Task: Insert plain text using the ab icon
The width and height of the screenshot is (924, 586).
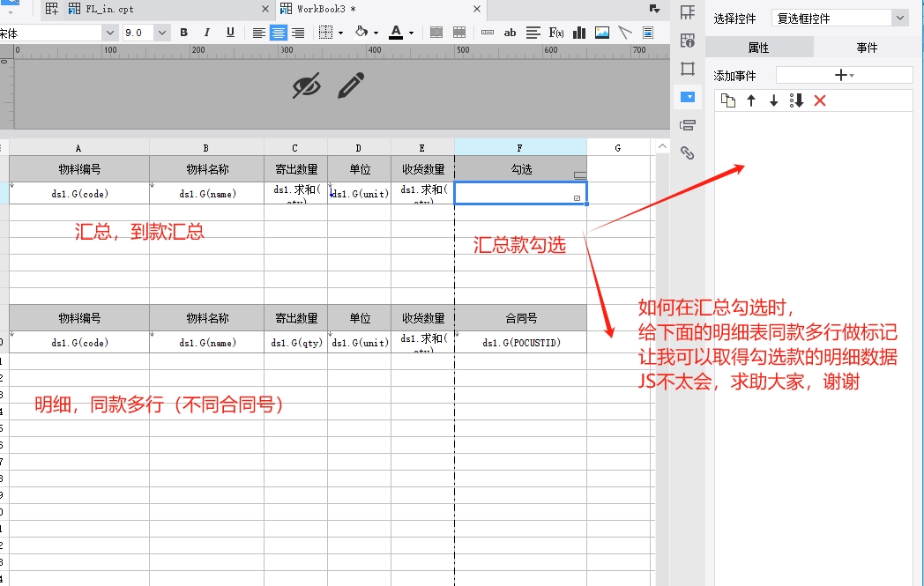Action: (x=510, y=33)
